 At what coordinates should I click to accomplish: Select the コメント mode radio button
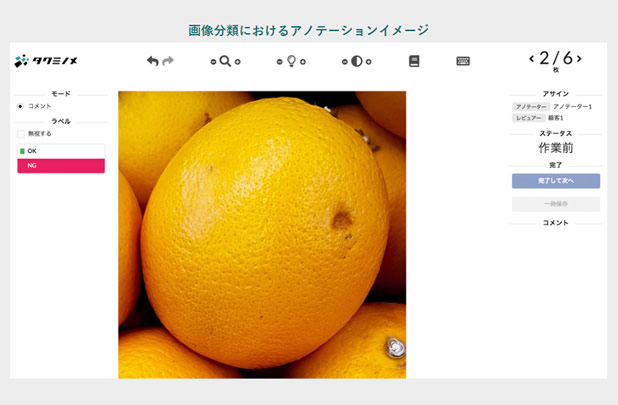(x=20, y=106)
